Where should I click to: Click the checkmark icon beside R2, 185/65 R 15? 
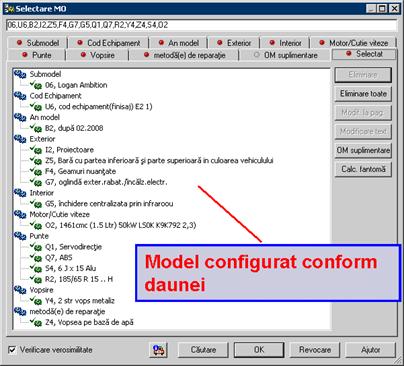coord(36,279)
